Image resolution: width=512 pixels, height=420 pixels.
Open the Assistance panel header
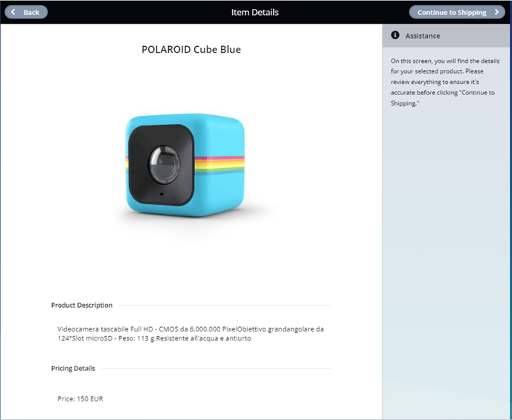coord(446,36)
